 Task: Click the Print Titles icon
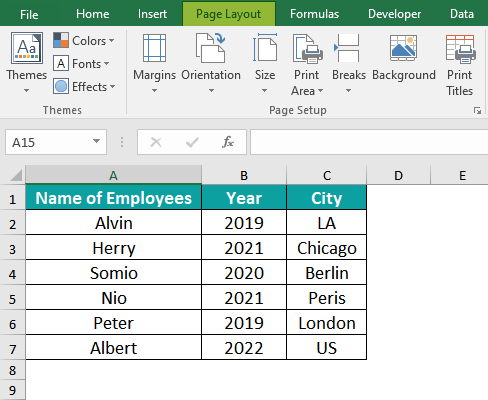click(x=460, y=49)
